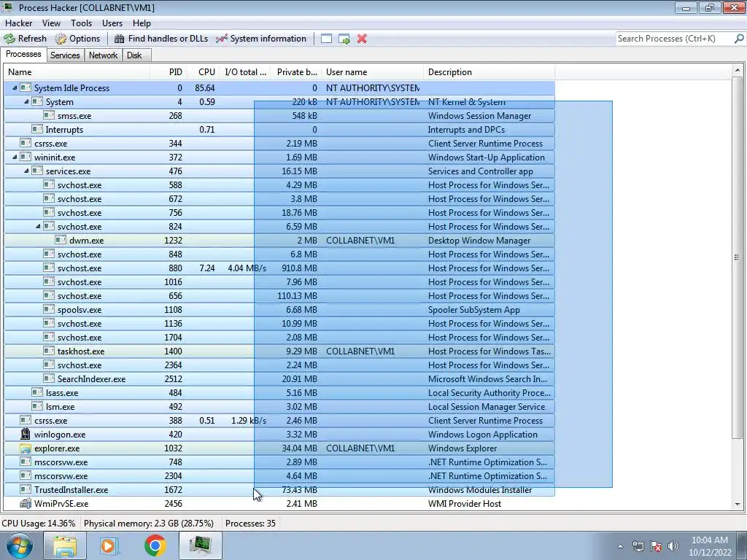This screenshot has width=747, height=560.
Task: Switch to the Services tab
Action: (x=65, y=55)
